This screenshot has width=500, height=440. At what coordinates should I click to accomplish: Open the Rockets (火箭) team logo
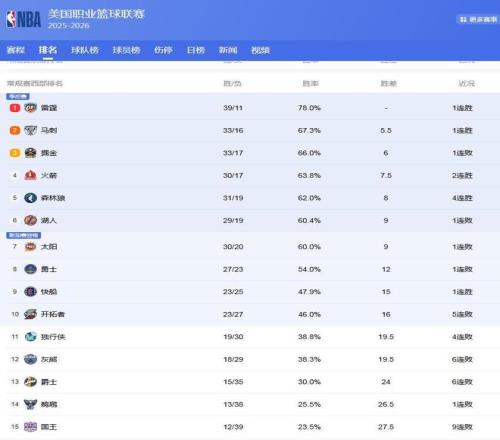click(30, 175)
